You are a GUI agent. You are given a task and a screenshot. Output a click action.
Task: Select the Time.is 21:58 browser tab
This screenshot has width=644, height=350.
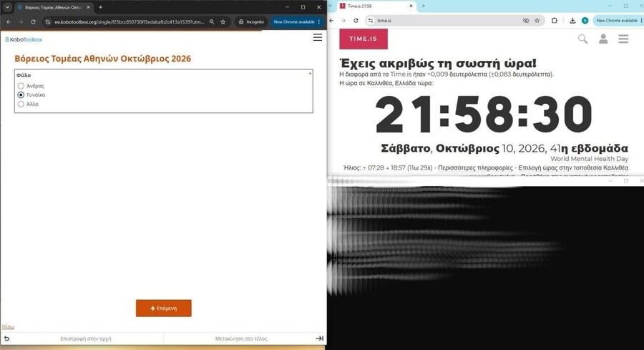tap(376, 6)
